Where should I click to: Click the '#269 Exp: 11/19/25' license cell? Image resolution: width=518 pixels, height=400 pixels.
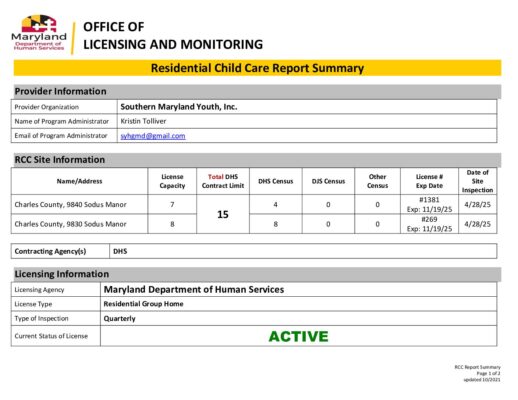coord(429,224)
